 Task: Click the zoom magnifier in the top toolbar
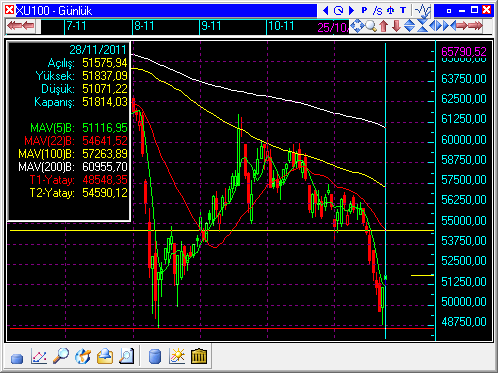tap(371, 26)
